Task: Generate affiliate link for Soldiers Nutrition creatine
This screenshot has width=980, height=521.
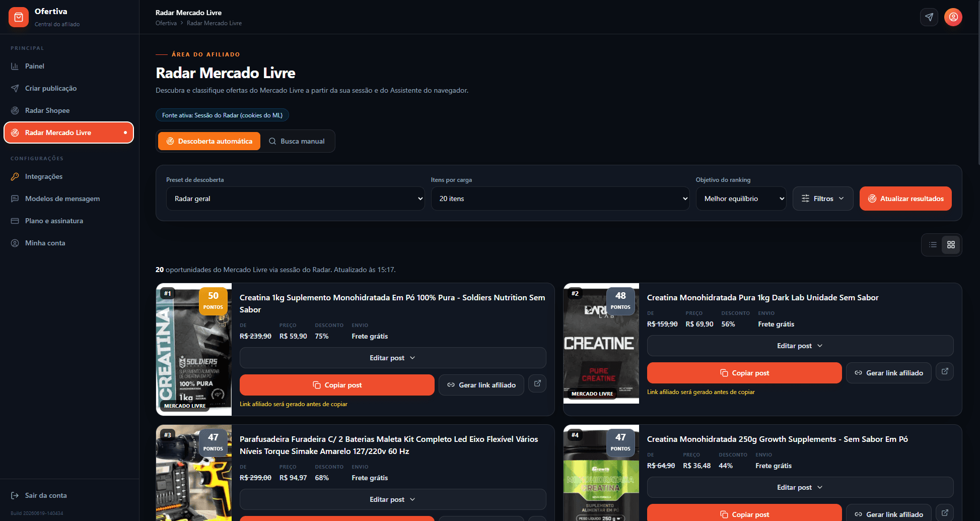Action: [481, 385]
